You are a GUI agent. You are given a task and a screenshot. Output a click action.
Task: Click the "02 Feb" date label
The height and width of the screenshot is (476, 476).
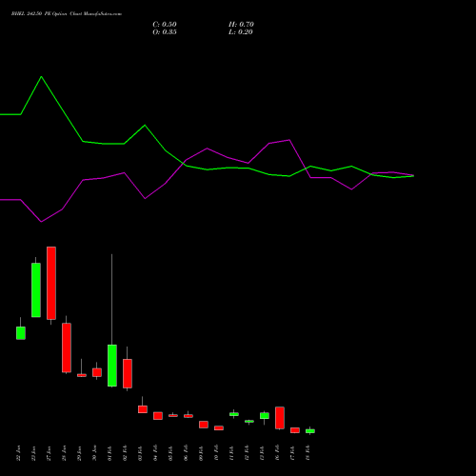tap(125, 453)
